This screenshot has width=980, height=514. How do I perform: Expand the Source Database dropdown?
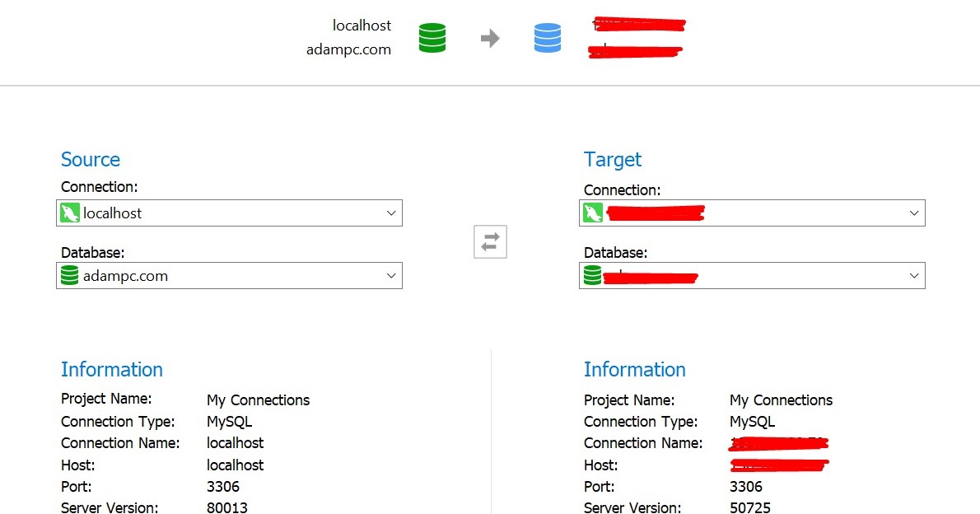pyautogui.click(x=392, y=275)
